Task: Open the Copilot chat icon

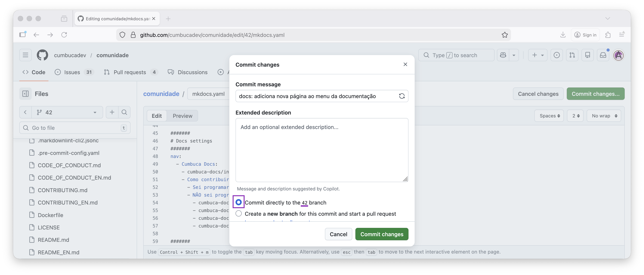Action: pyautogui.click(x=503, y=55)
